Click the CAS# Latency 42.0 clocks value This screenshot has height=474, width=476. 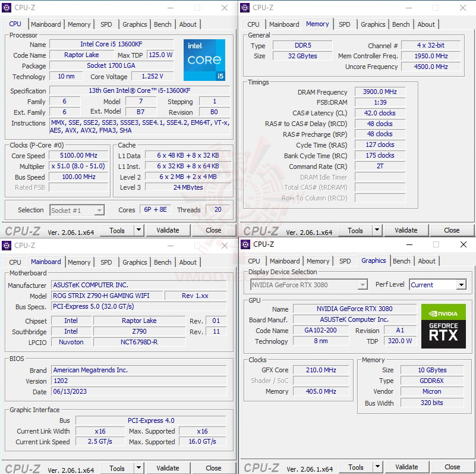point(380,113)
